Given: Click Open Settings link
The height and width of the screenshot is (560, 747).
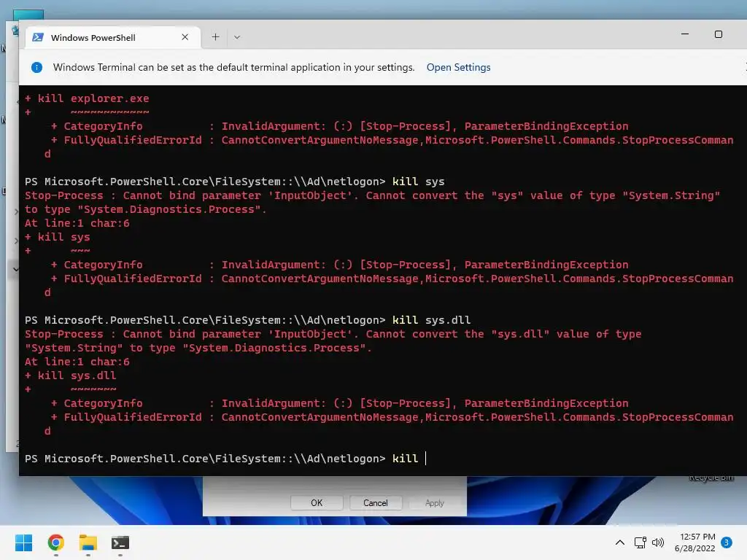Looking at the screenshot, I should (458, 68).
